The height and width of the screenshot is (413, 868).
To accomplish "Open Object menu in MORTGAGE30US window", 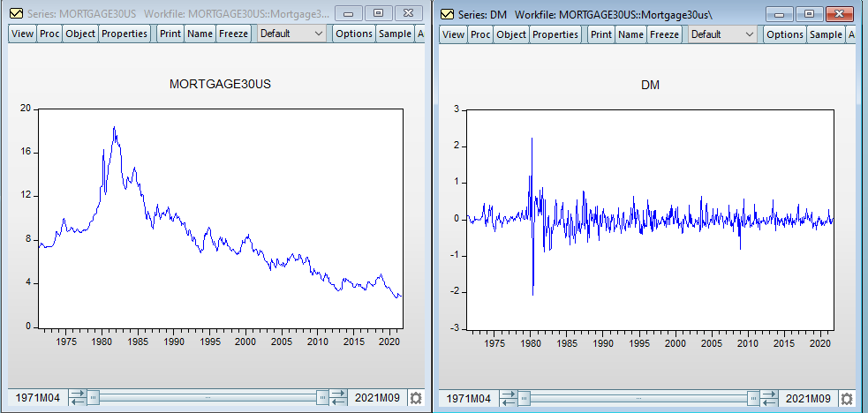I will point(80,34).
